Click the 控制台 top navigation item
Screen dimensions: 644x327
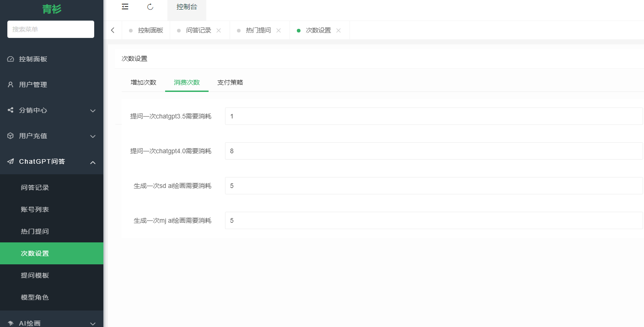click(187, 7)
